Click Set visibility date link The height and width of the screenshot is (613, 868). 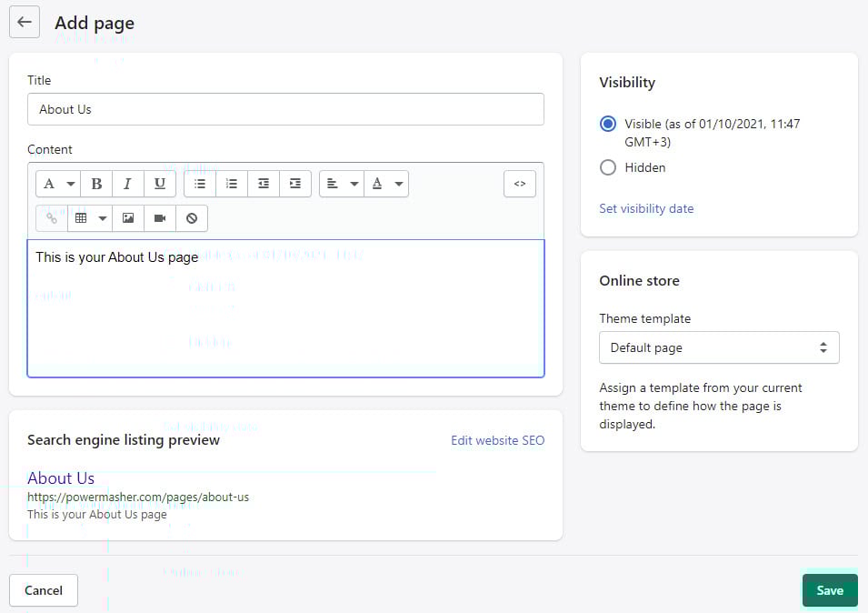point(646,209)
